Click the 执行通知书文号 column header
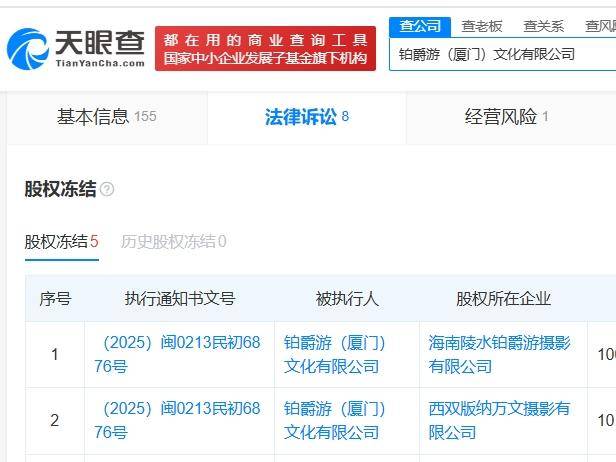 179,299
